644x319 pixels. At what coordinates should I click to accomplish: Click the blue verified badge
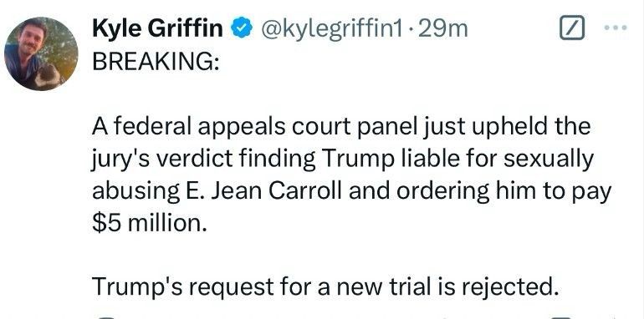243,28
